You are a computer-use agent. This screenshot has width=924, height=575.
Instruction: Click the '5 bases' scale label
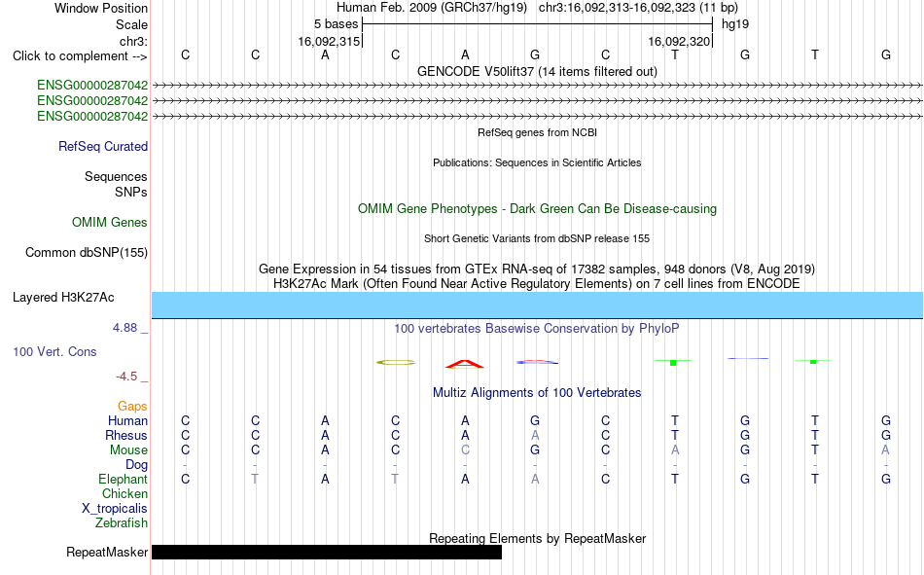coord(336,24)
